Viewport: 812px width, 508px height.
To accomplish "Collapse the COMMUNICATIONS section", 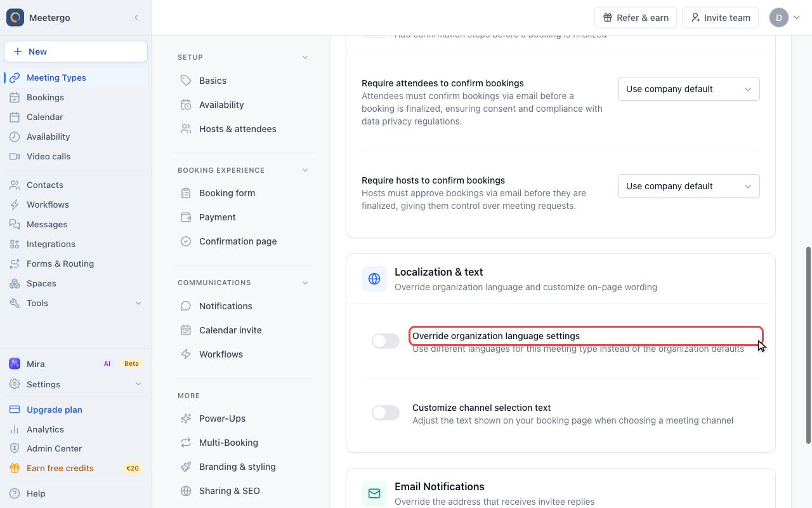I will click(305, 283).
